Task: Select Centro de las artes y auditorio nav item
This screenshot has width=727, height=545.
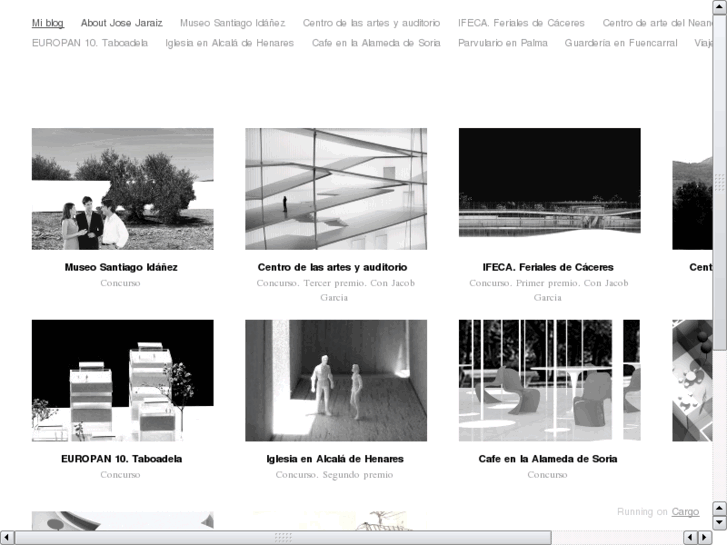Action: [x=371, y=23]
